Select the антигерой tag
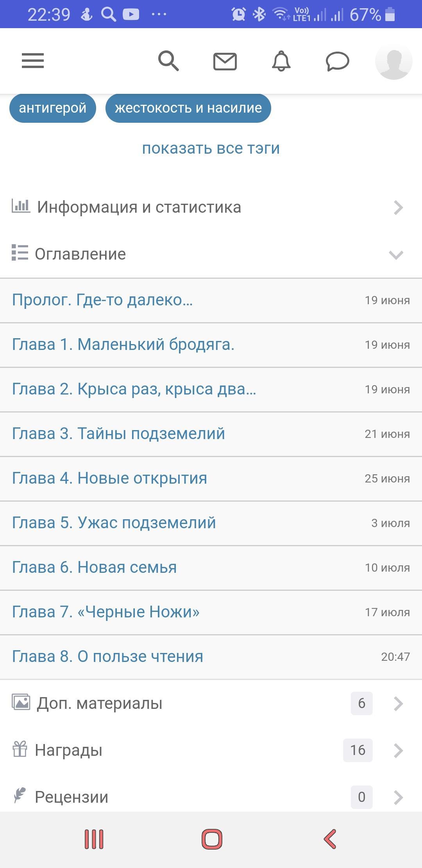This screenshot has width=422, height=868. [53, 108]
